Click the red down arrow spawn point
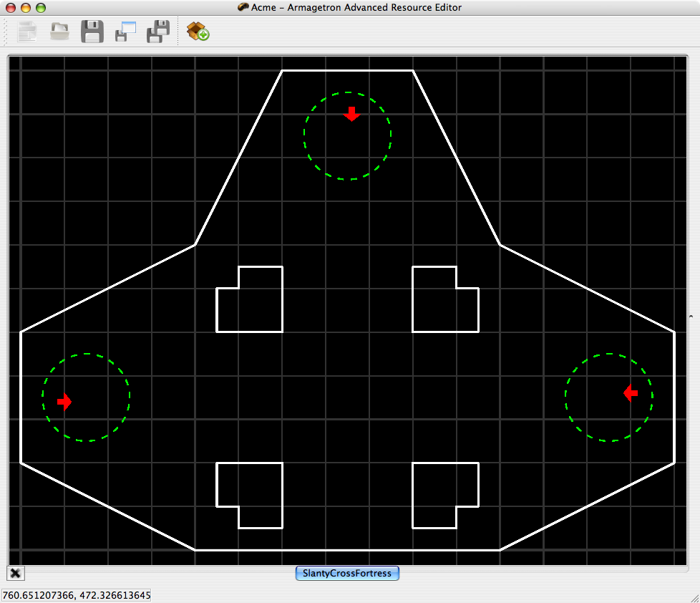The height and width of the screenshot is (603, 700). pos(351,114)
